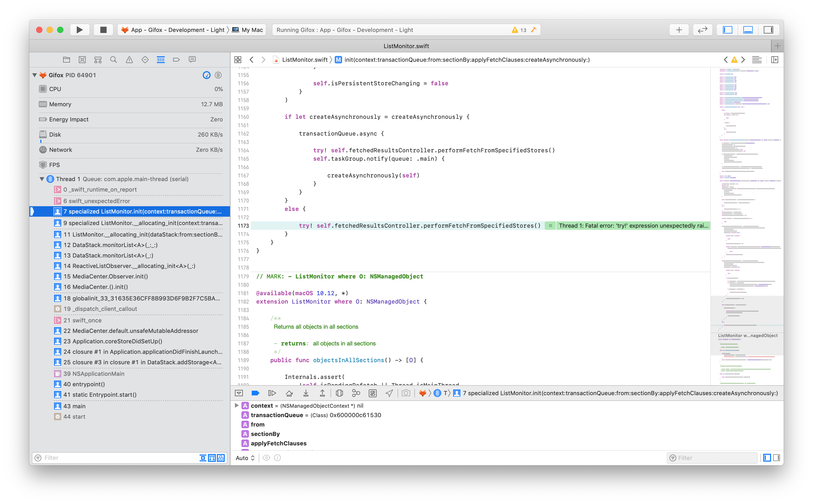Click Step Into debug button

[x=306, y=393]
